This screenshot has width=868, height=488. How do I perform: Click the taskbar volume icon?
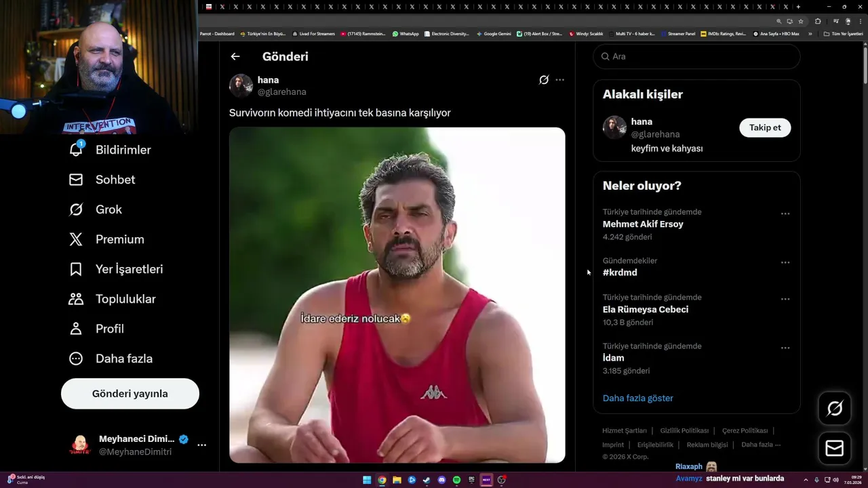(835, 480)
